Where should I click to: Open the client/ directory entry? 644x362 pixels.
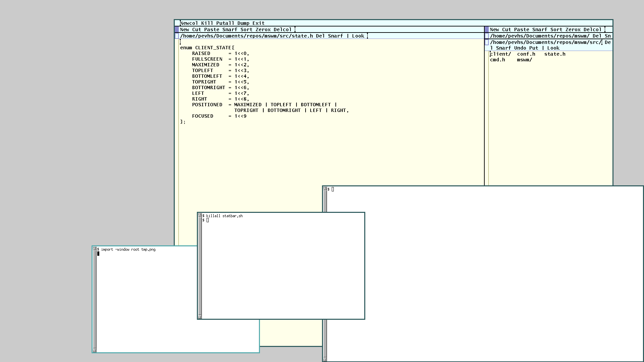[x=500, y=54]
